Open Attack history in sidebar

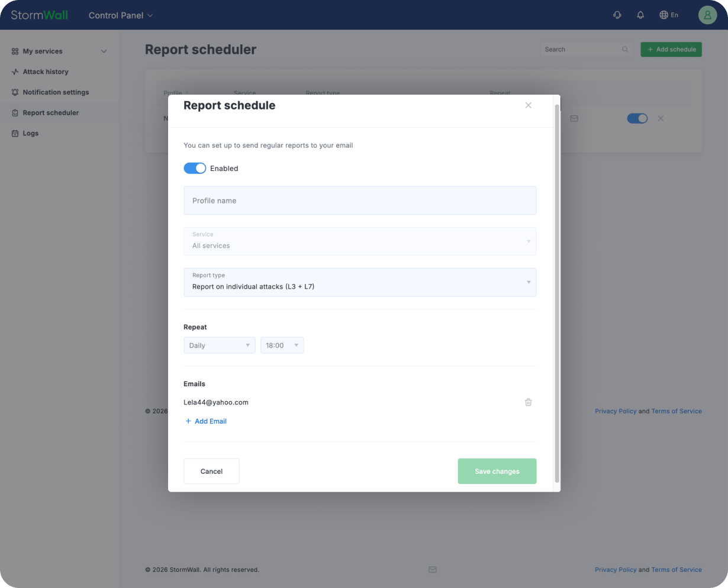click(x=46, y=72)
